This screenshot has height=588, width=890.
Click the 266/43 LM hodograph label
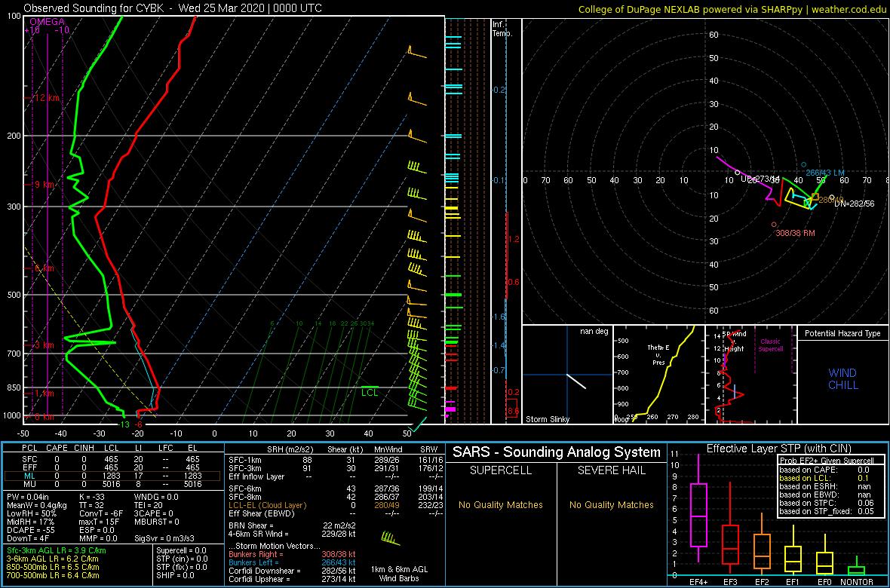826,172
